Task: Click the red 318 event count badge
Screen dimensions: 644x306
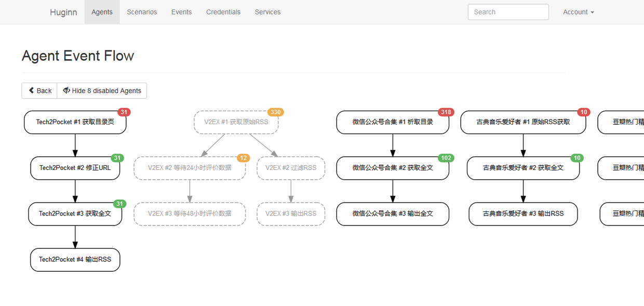Action: click(446, 112)
